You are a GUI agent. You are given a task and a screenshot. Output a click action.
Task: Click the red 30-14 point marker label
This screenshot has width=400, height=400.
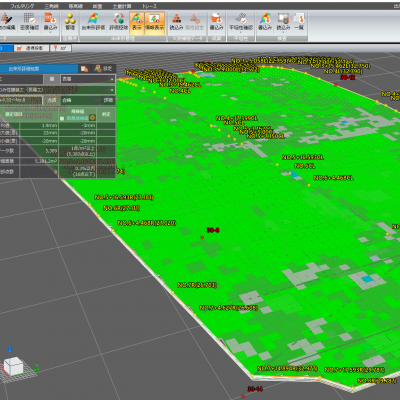255,389
